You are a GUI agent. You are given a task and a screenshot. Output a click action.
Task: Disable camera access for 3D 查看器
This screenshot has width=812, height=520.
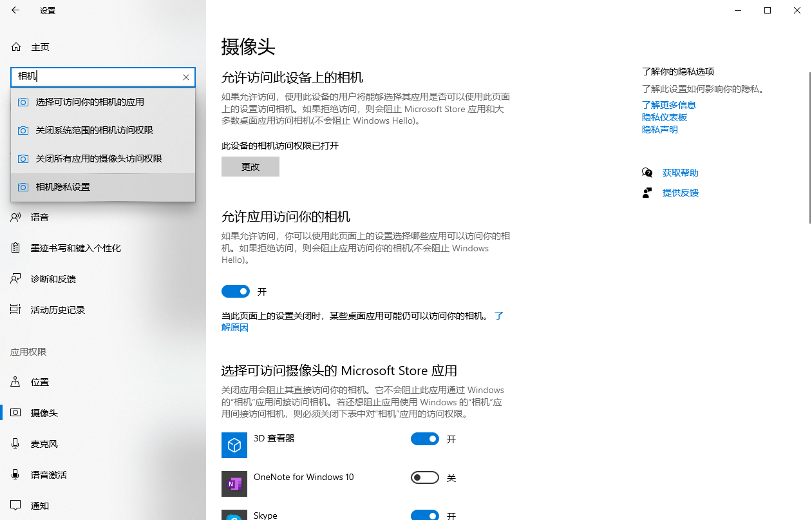click(425, 439)
